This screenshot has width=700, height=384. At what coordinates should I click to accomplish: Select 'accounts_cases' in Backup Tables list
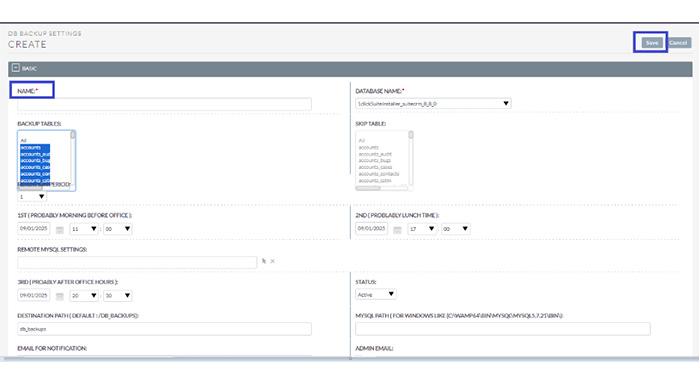click(35, 167)
